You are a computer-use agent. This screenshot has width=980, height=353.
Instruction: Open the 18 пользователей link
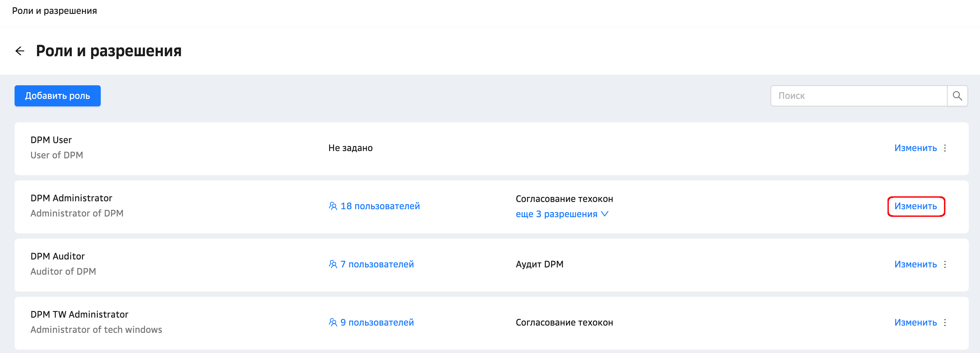pyautogui.click(x=380, y=206)
